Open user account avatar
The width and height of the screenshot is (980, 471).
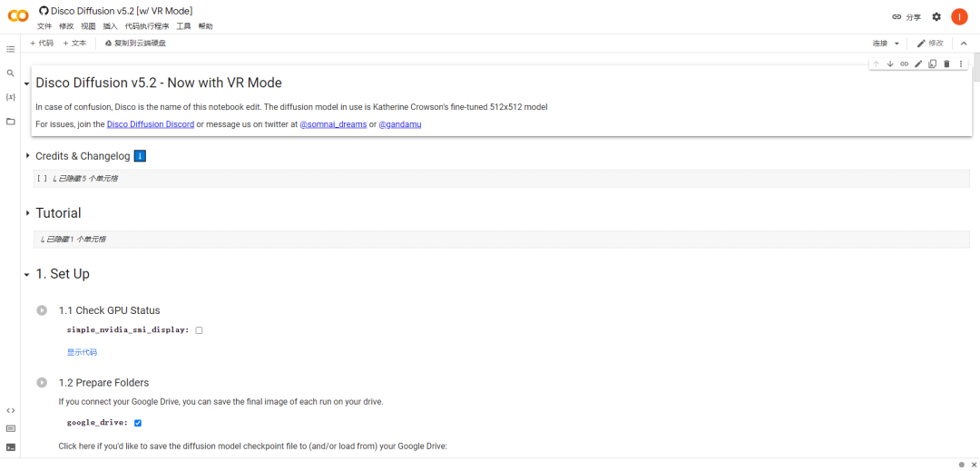(x=959, y=17)
